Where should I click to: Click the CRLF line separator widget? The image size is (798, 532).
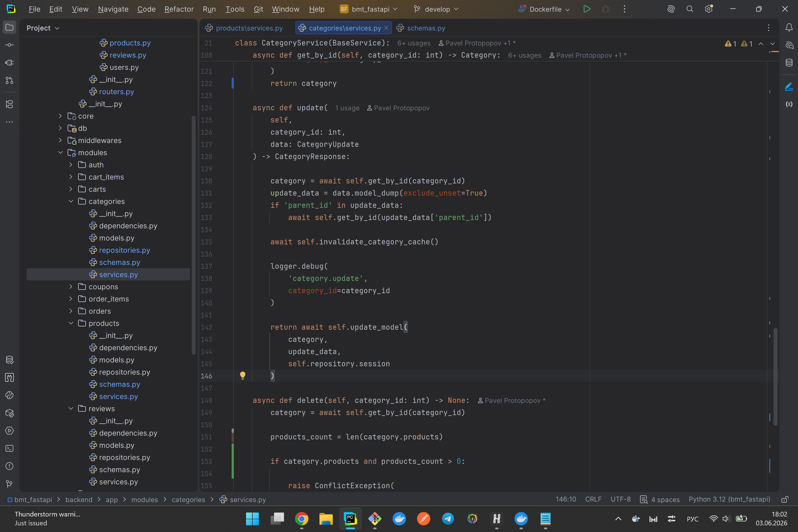593,499
